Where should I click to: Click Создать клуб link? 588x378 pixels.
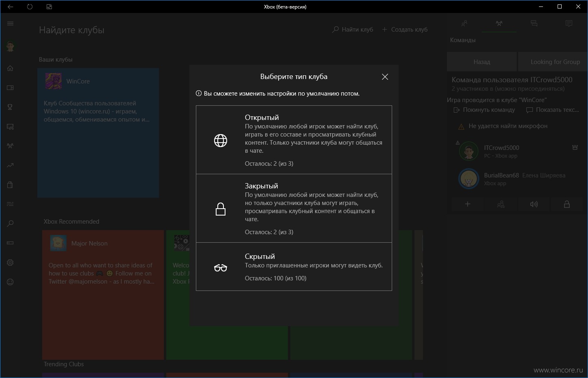point(405,30)
